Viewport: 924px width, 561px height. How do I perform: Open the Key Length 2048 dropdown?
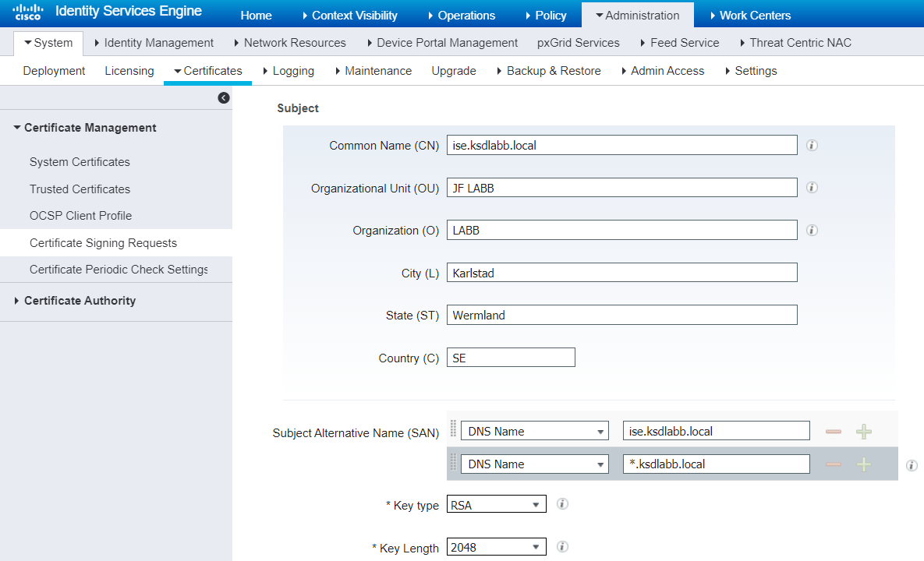[496, 547]
